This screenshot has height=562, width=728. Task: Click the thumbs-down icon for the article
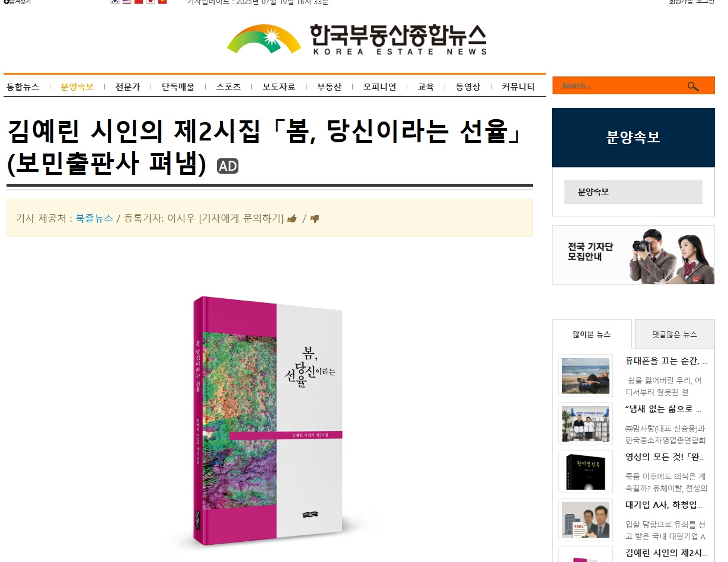[x=315, y=219]
